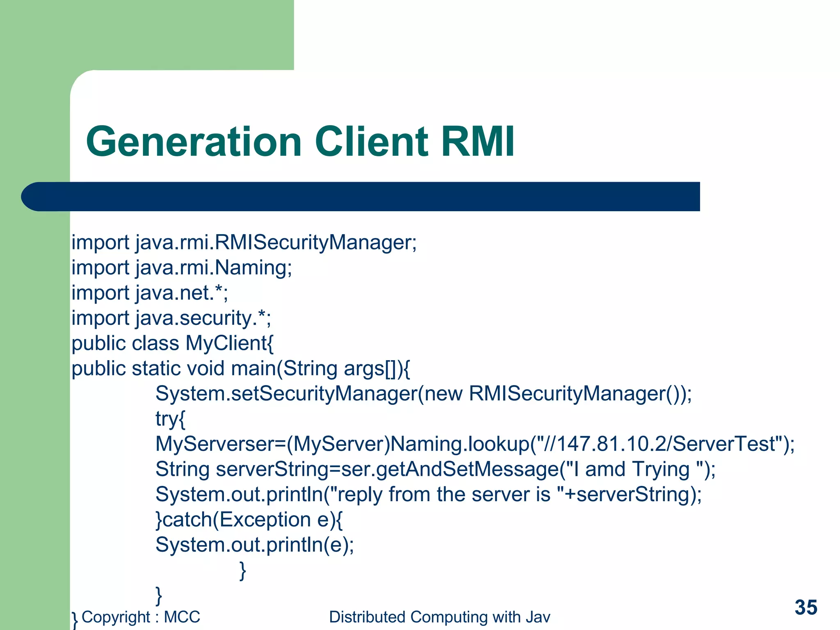Click the System.setSecurityManager code line

coord(423,394)
